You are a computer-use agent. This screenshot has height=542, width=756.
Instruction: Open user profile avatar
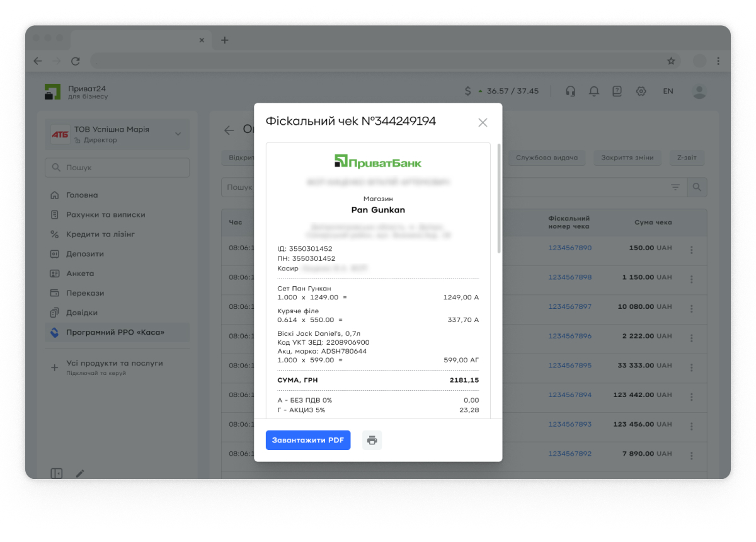point(699,91)
